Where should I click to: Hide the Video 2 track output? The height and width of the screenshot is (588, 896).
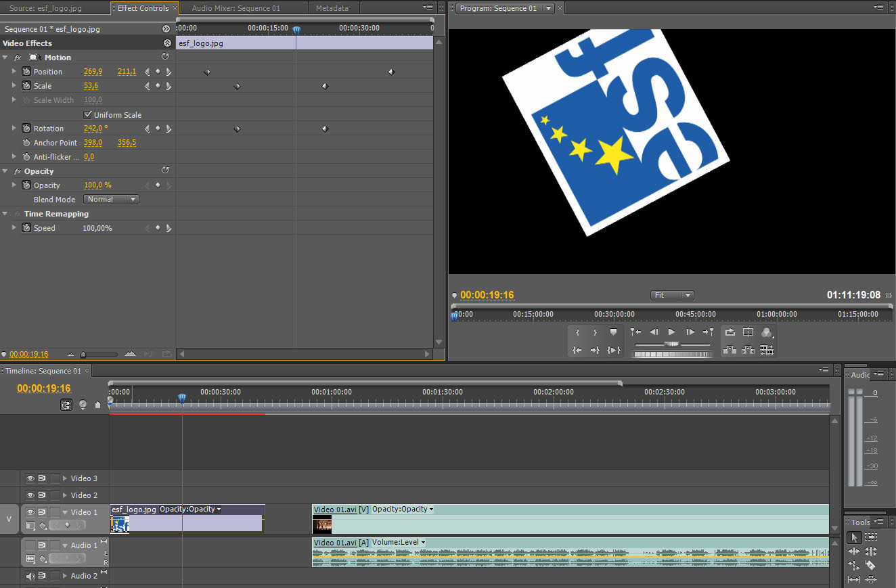30,495
